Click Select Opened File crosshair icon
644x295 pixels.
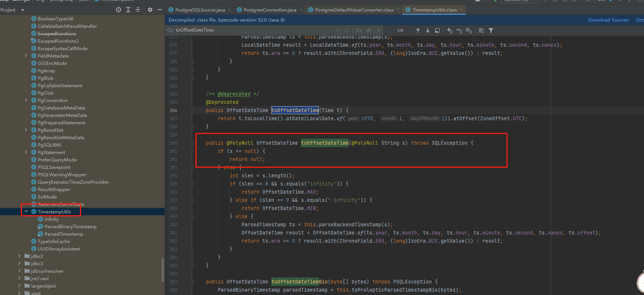click(x=119, y=10)
